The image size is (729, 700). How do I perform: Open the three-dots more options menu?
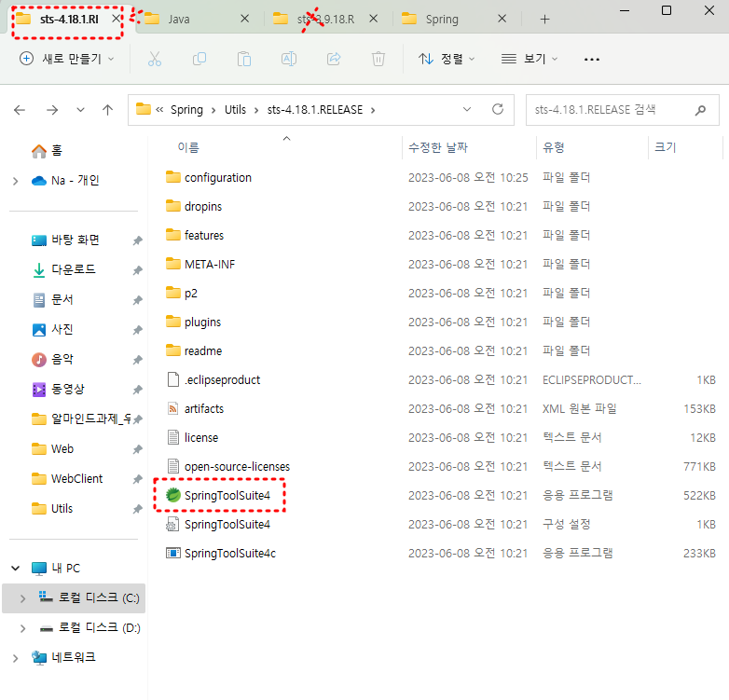(591, 59)
